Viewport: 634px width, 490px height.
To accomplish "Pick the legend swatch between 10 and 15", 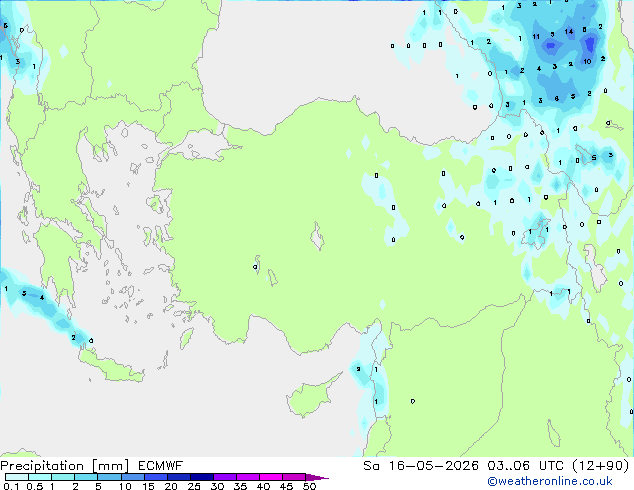I will 132,477.
